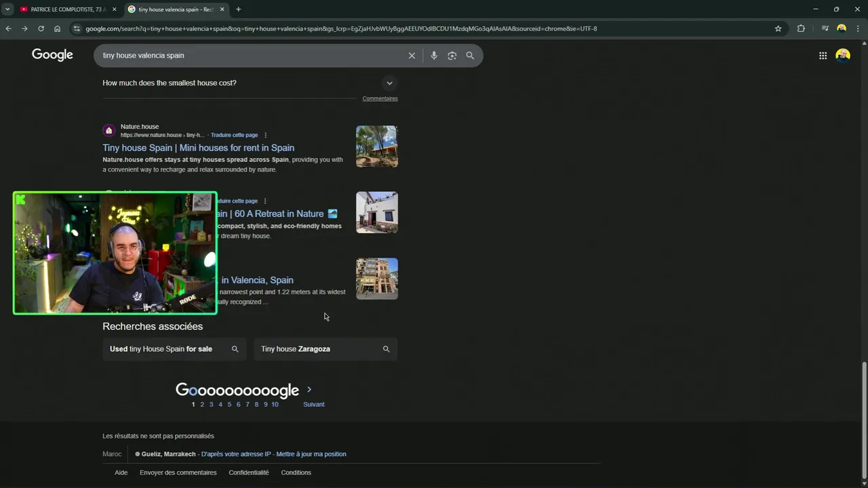Click the Nature.house favicon
This screenshot has width=868, height=488.
pos(108,131)
